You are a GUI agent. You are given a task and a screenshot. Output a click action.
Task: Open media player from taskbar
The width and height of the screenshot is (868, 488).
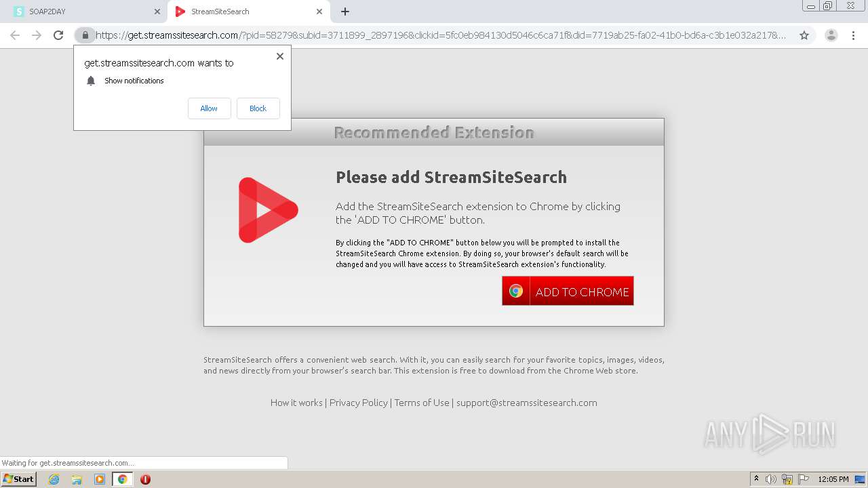pyautogui.click(x=100, y=479)
